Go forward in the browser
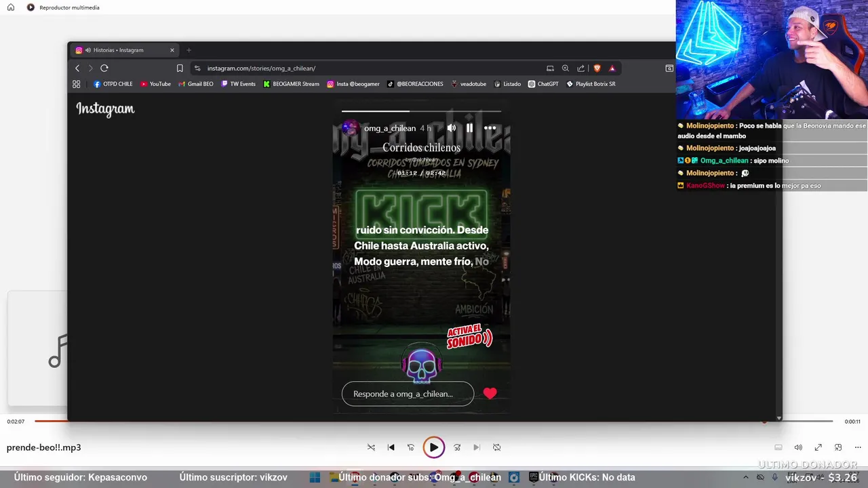The width and height of the screenshot is (868, 488). (90, 68)
